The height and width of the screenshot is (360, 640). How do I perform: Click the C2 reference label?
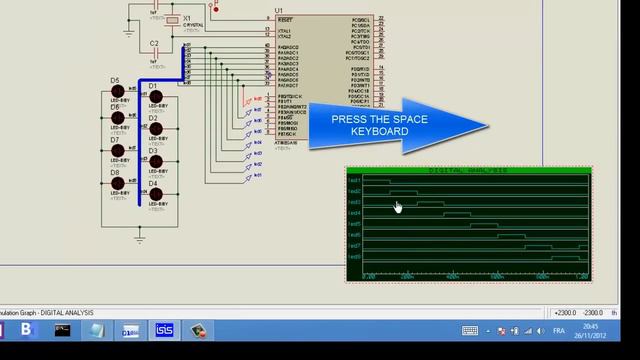click(x=154, y=43)
